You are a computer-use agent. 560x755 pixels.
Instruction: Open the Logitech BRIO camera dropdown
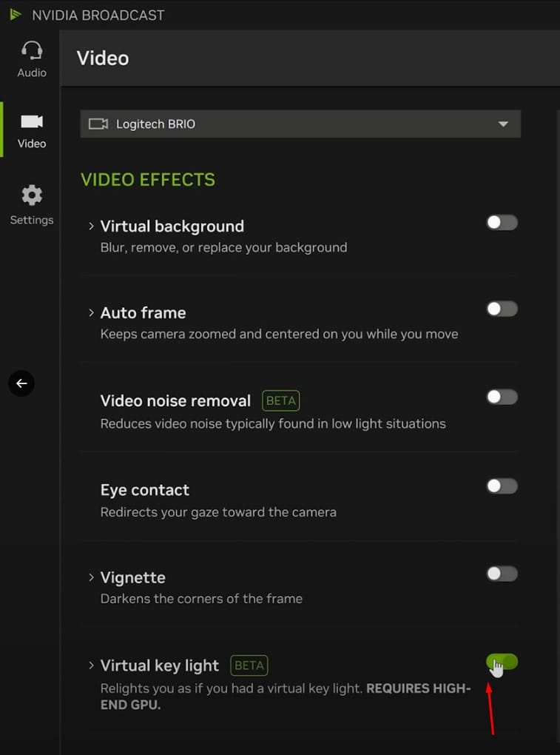click(x=503, y=124)
